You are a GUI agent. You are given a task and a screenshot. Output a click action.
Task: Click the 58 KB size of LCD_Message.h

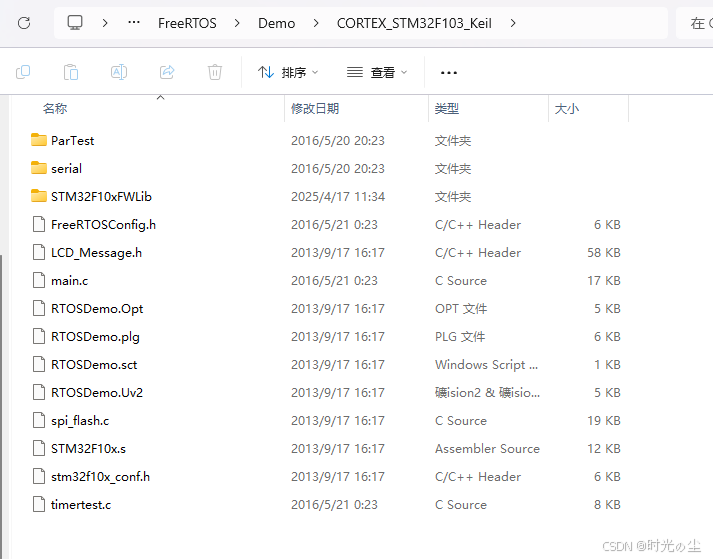click(x=604, y=252)
